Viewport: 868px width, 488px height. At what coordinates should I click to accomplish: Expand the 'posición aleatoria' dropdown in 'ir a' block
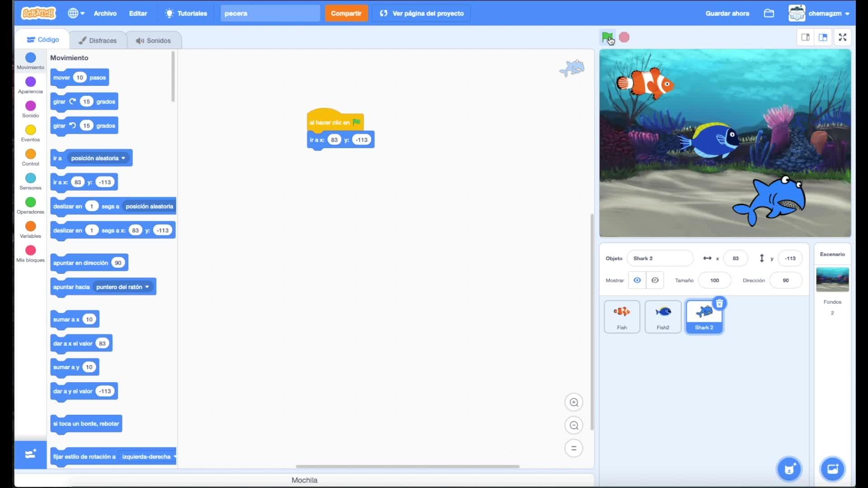pyautogui.click(x=123, y=158)
